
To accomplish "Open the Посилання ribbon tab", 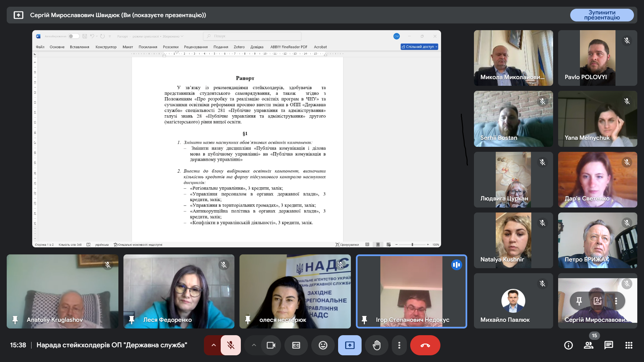I will coord(148,47).
